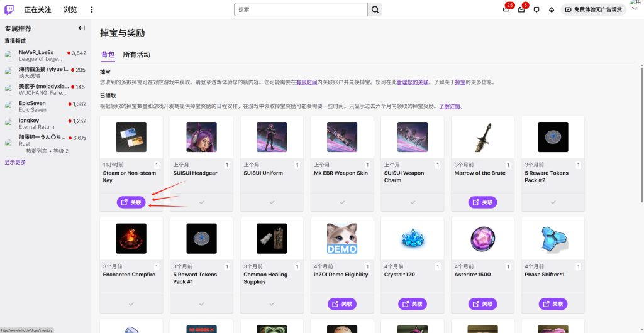
Task: Click Mk EBR Weapon Skin image
Action: 342,137
